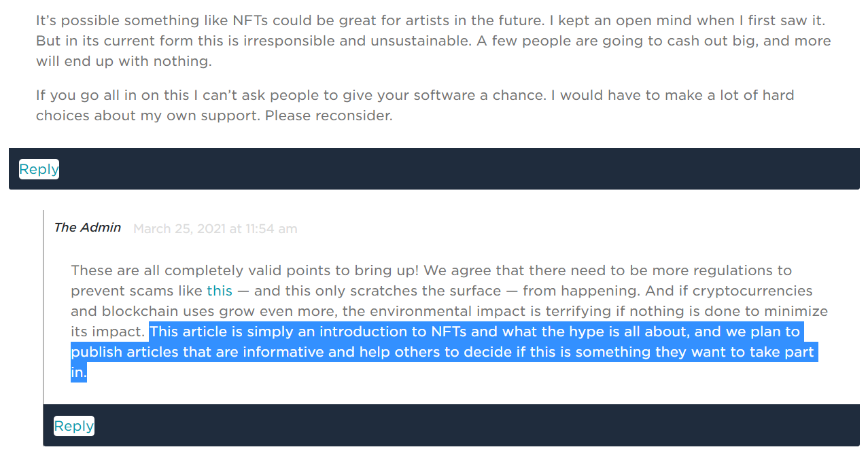868x462 pixels.
Task: Click the "Please reconsider." text
Action: 329,115
